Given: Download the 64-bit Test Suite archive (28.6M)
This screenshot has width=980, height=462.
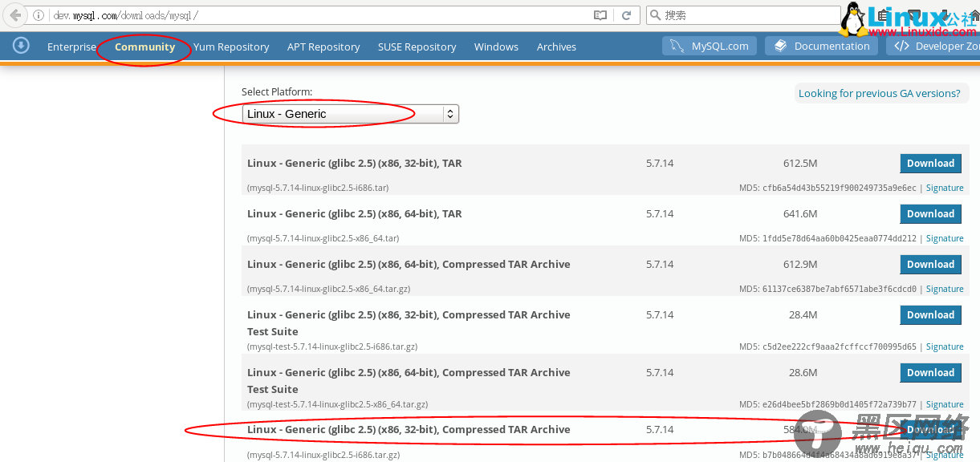Looking at the screenshot, I should (930, 372).
